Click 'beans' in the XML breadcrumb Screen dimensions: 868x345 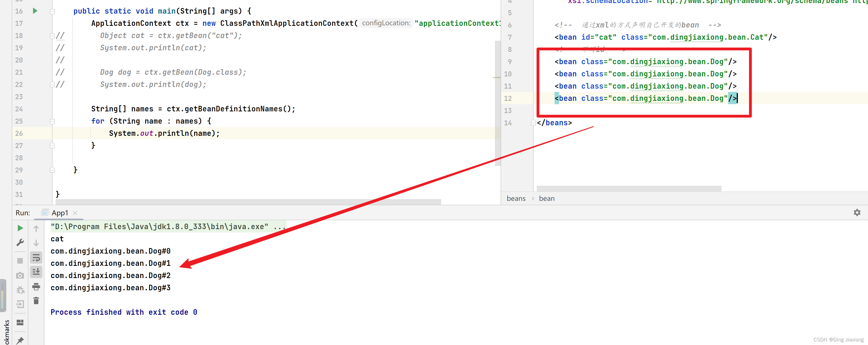pos(516,199)
